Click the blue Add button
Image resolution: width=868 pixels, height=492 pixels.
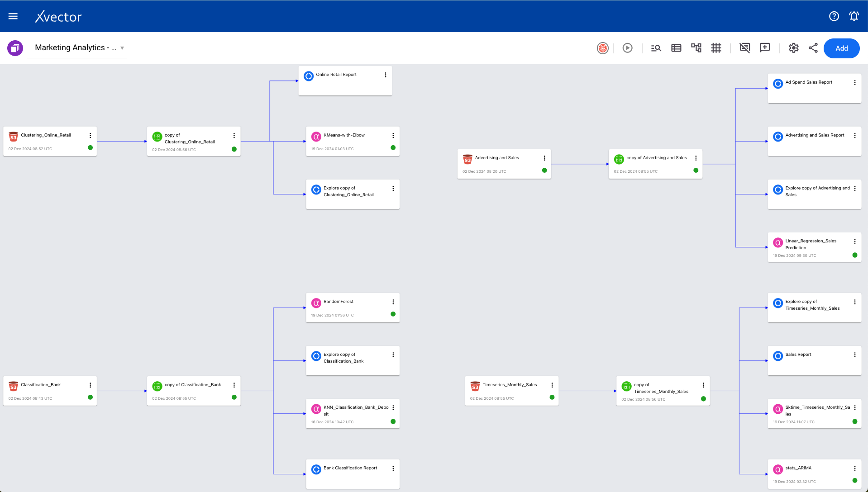coord(841,48)
